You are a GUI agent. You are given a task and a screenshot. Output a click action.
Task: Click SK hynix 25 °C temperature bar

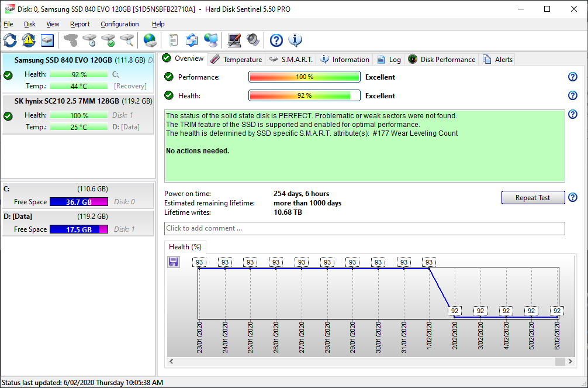pos(79,127)
